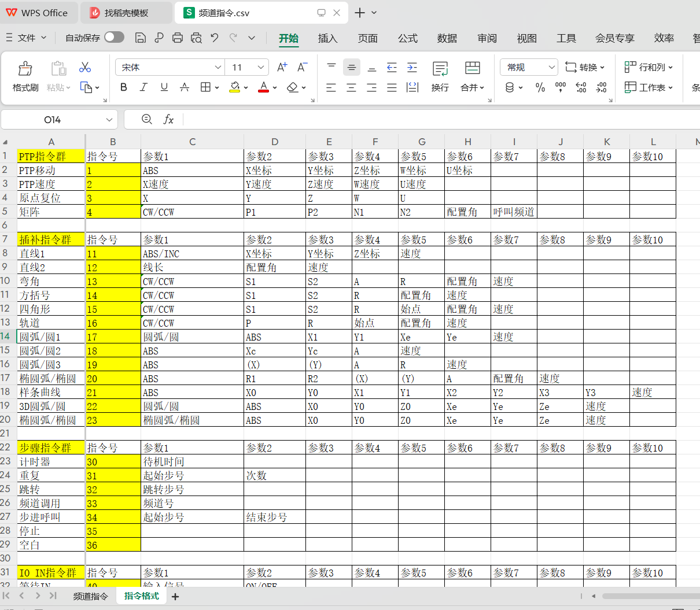Click the Undo arrow icon
This screenshot has height=610, width=700.
tap(215, 38)
